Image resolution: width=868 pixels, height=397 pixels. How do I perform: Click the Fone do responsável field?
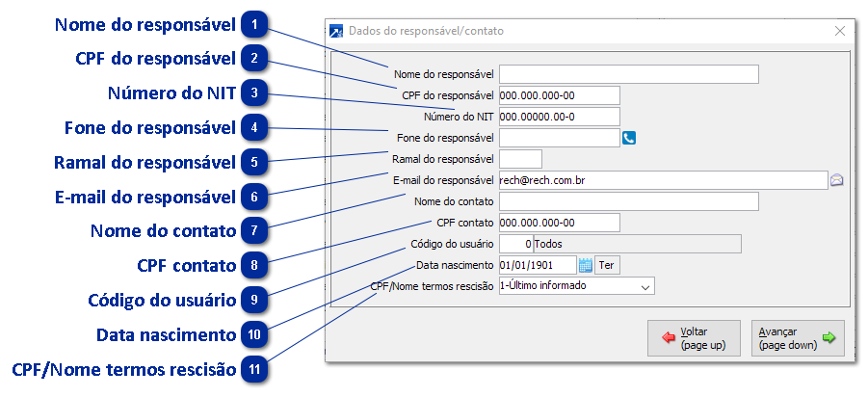point(559,138)
